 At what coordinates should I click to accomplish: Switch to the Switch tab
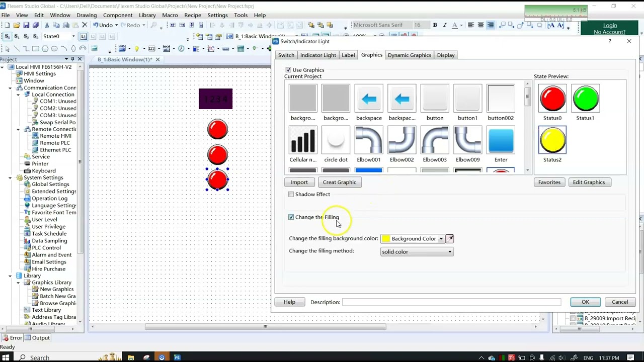286,55
